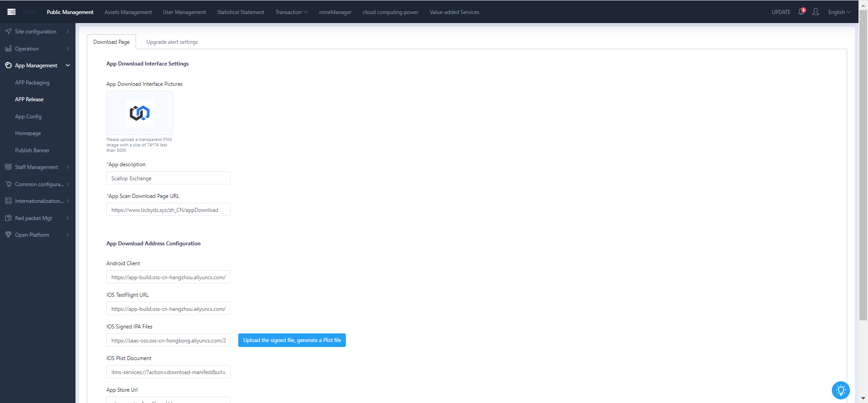
Task: Open Value-added Services menu
Action: coord(454,12)
